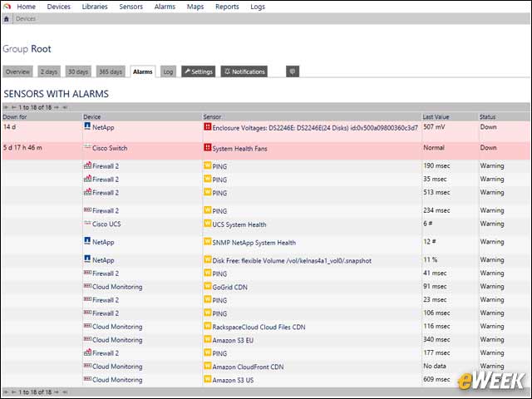This screenshot has width=532, height=399.
Task: Open the Settings tab button
Action: pyautogui.click(x=199, y=71)
